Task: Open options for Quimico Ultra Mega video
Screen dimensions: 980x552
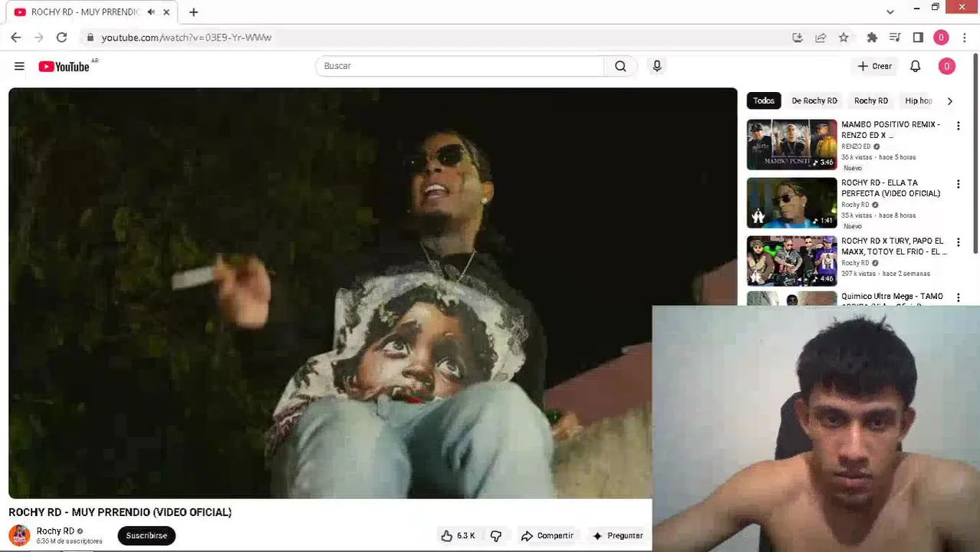Action: (x=958, y=297)
